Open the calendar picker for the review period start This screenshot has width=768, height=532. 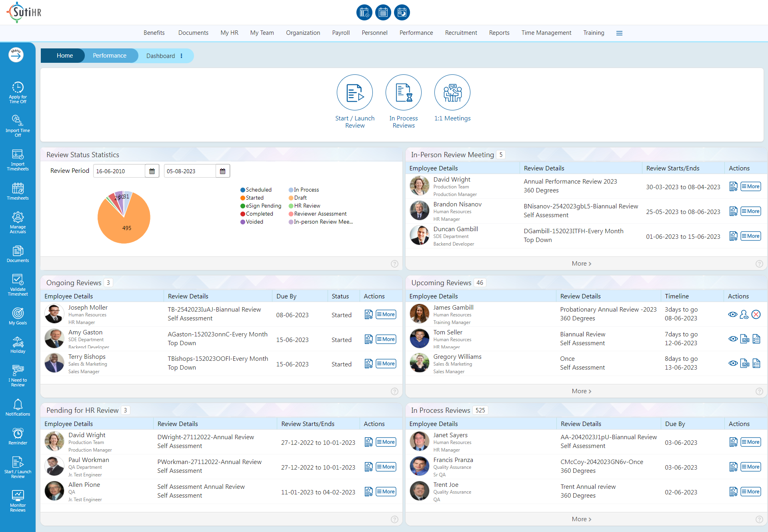click(x=152, y=171)
